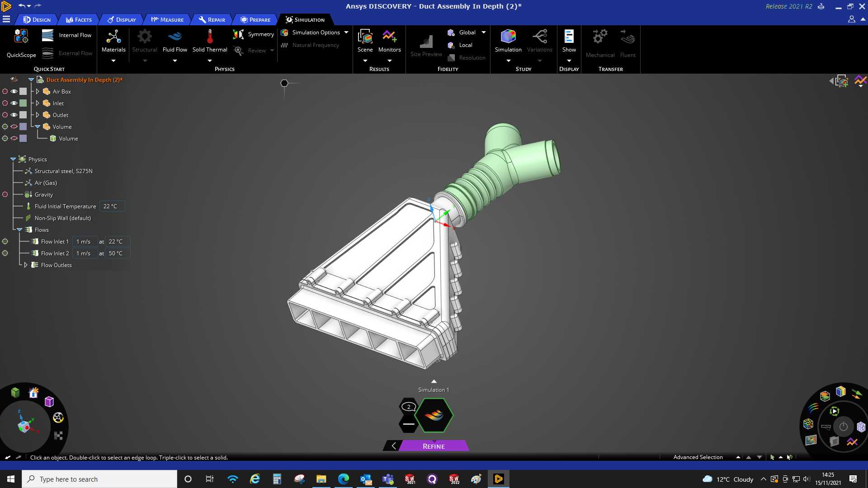Click the undo arrow in title bar
The width and height of the screenshot is (868, 488).
(x=22, y=6)
